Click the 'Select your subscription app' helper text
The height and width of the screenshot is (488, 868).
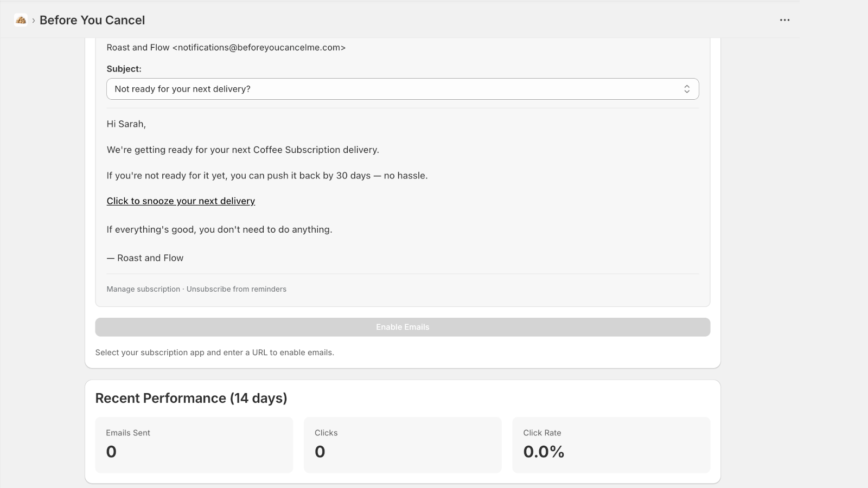(x=214, y=352)
